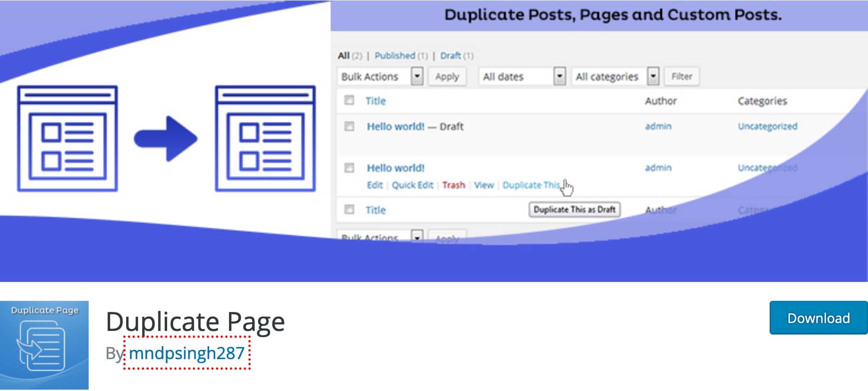
Task: Open the All categories dropdown
Action: tap(615, 76)
